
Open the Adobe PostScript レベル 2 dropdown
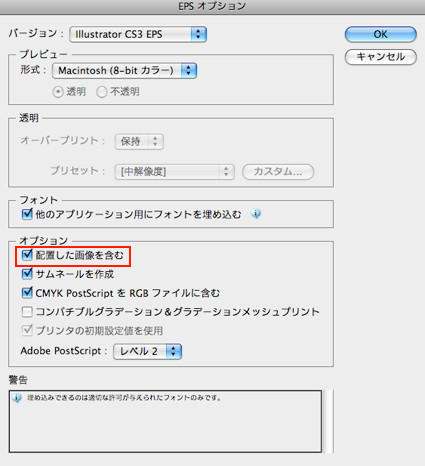(x=147, y=351)
